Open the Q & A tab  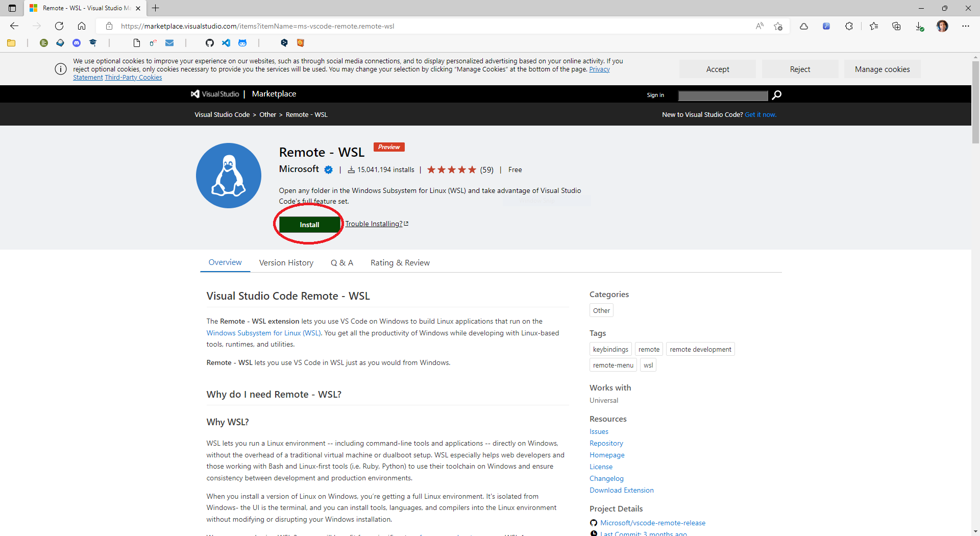tap(342, 262)
